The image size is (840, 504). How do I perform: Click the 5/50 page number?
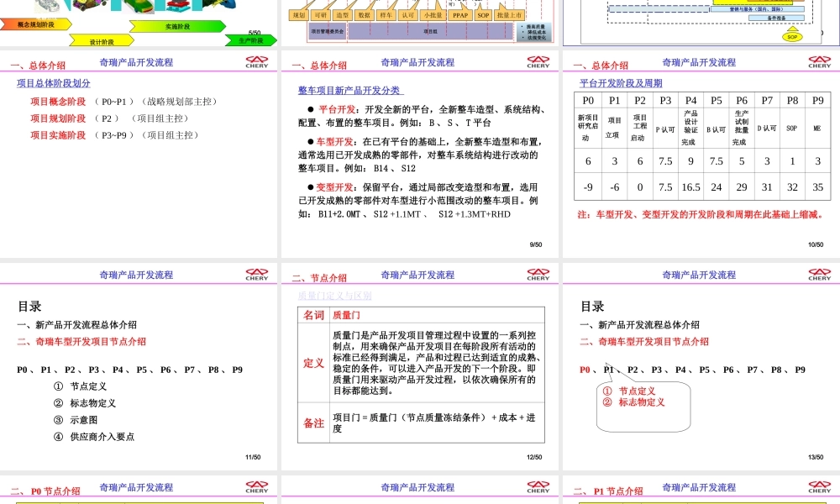pos(255,34)
